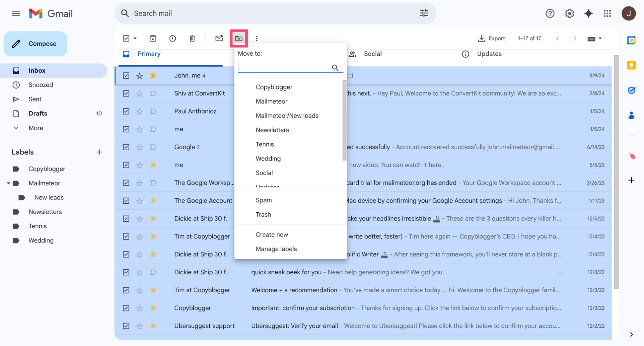Open the Google apps grid icon

tap(607, 13)
